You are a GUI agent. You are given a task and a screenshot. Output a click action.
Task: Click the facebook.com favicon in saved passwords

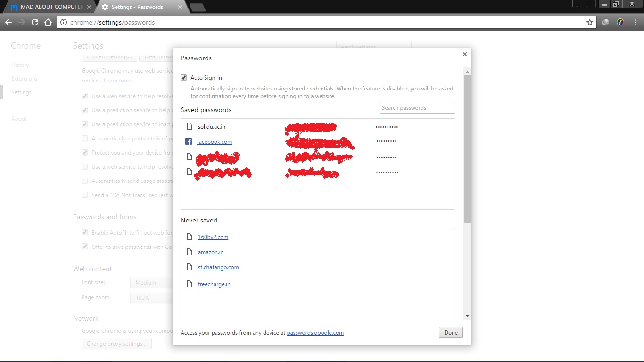click(x=189, y=141)
